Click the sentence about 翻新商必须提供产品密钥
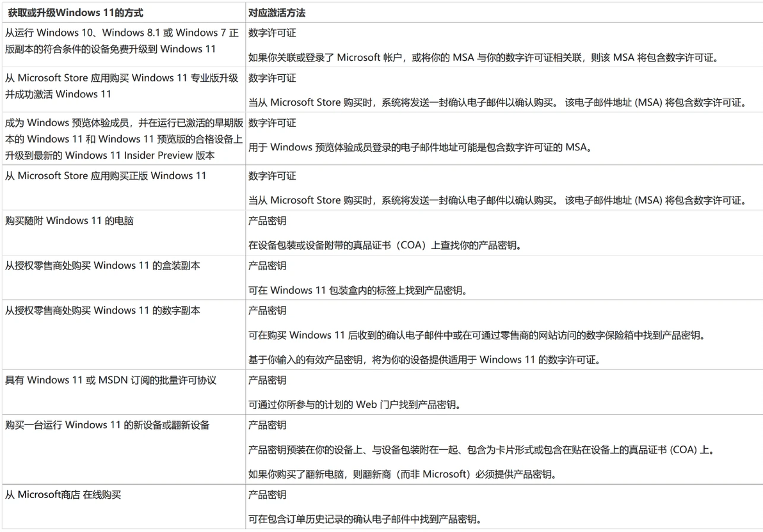This screenshot has width=763, height=532. click(403, 474)
